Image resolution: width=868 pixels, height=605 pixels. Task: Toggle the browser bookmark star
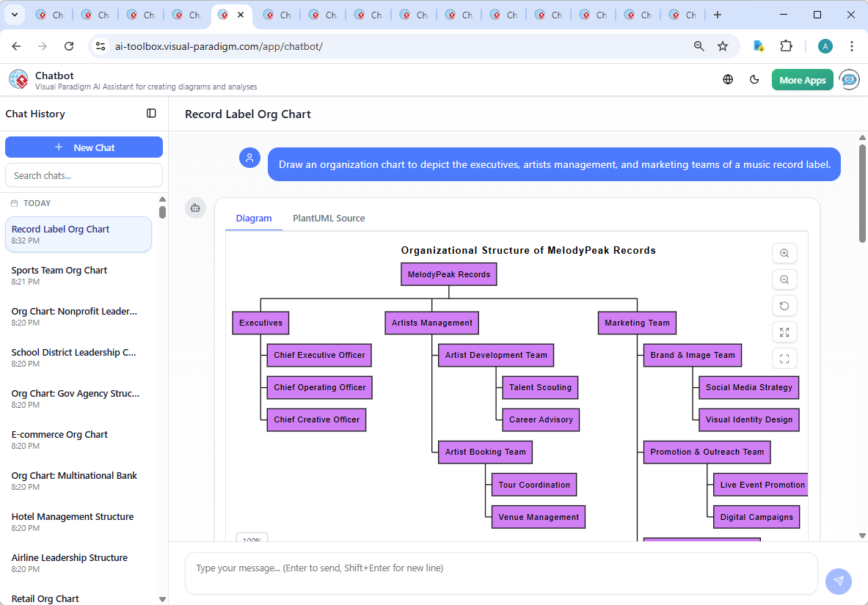click(723, 45)
